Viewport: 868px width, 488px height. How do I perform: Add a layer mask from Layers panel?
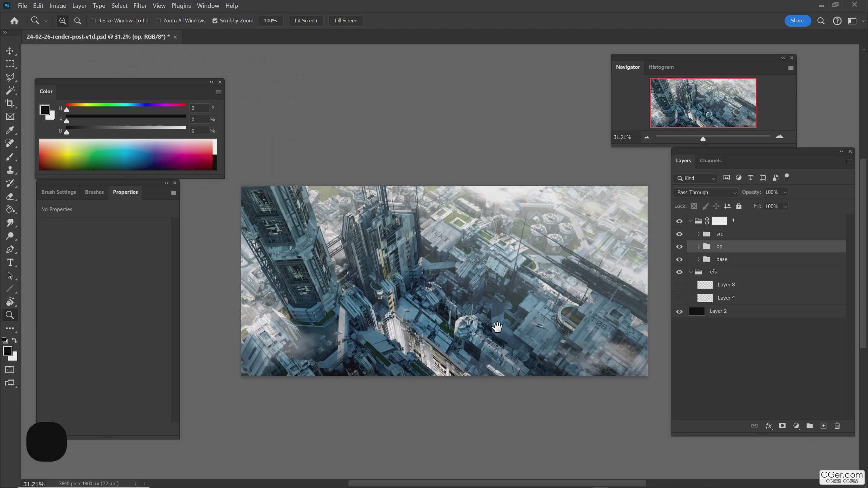[x=782, y=426]
